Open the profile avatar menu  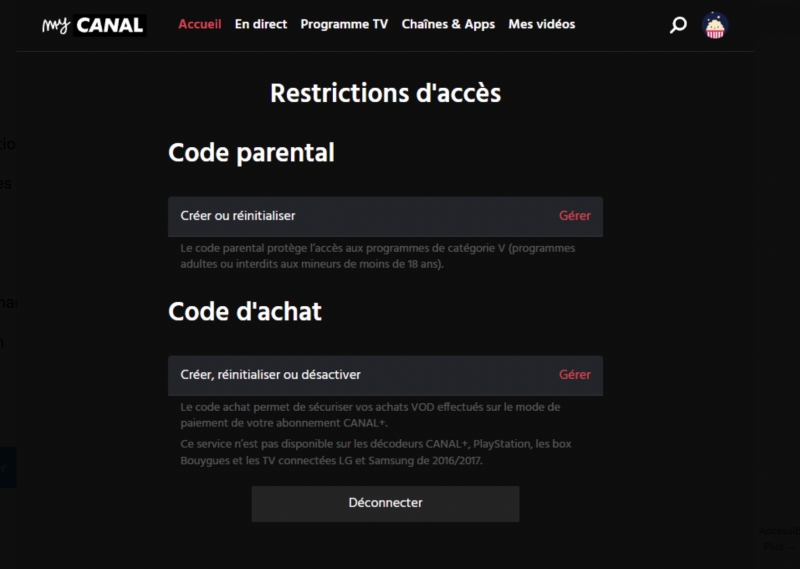coord(715,25)
